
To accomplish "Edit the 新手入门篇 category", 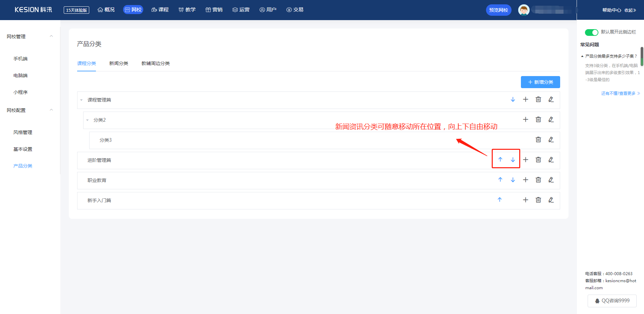I will pyautogui.click(x=551, y=200).
